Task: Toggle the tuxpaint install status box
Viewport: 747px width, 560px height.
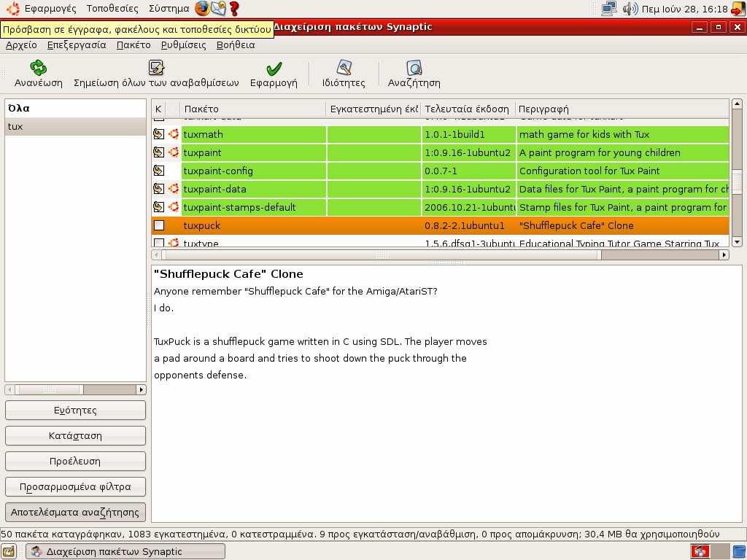Action: (158, 152)
